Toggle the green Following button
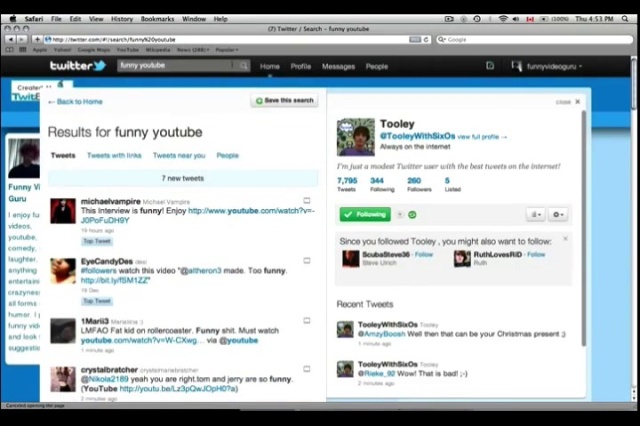 point(365,214)
